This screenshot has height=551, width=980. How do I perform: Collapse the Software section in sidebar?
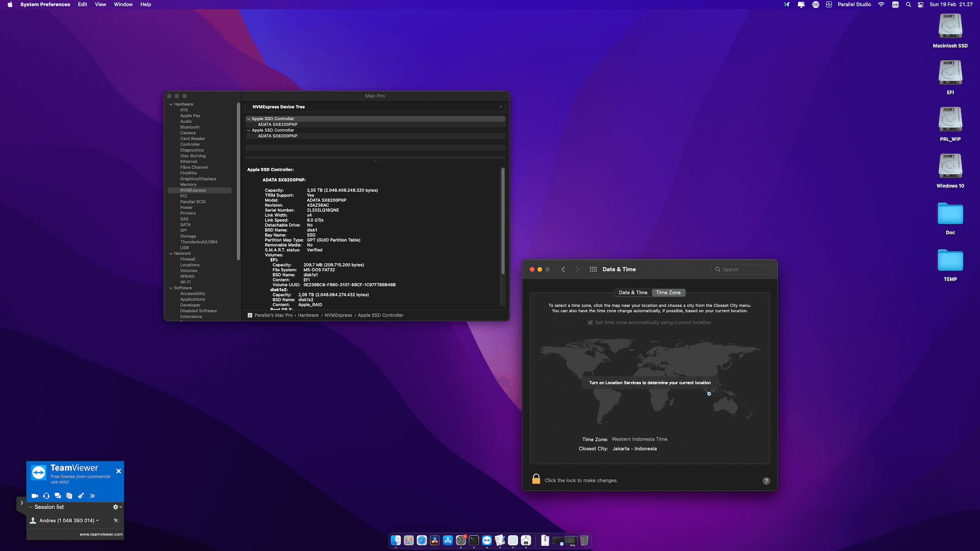tap(171, 288)
